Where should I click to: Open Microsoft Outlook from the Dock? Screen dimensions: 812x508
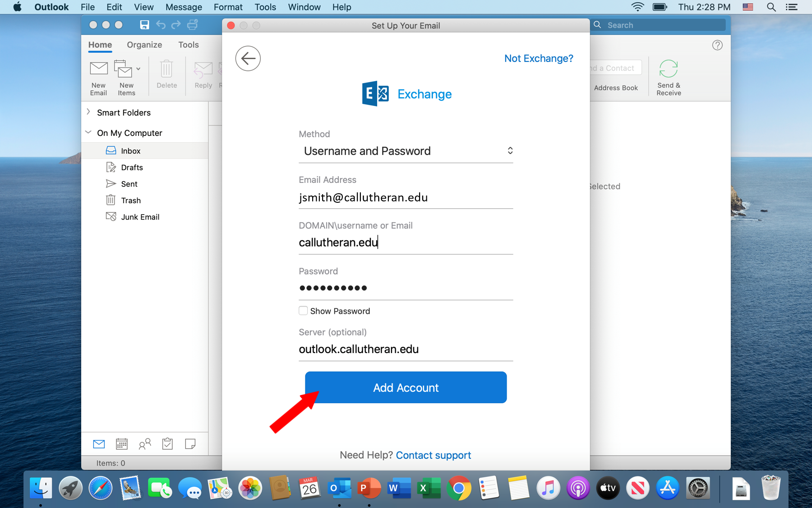click(x=339, y=488)
